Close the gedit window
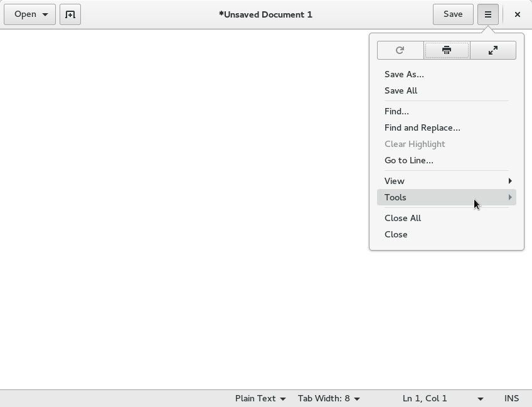This screenshot has width=532, height=407. coord(518,14)
